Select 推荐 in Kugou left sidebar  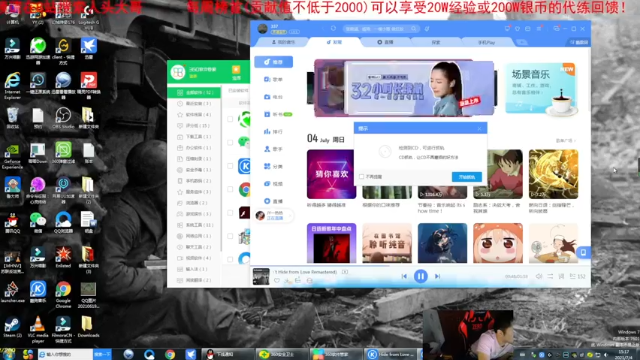tap(273, 62)
